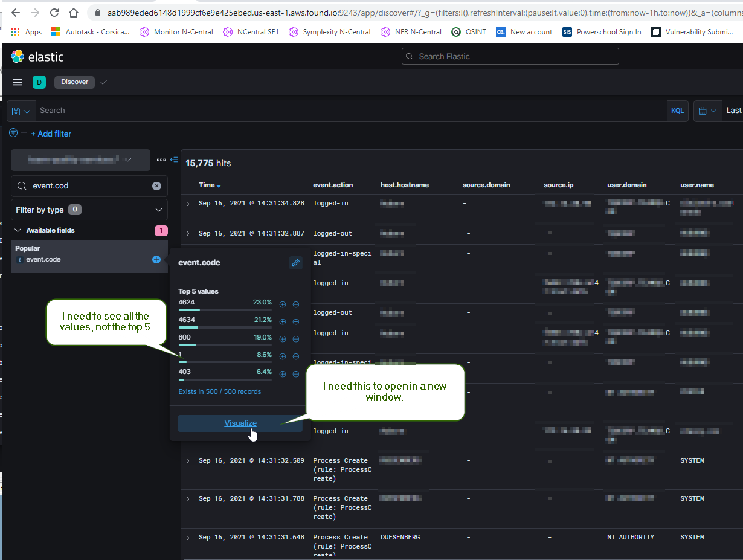Click the host.hostname column header
Image resolution: width=743 pixels, height=560 pixels.
(405, 185)
